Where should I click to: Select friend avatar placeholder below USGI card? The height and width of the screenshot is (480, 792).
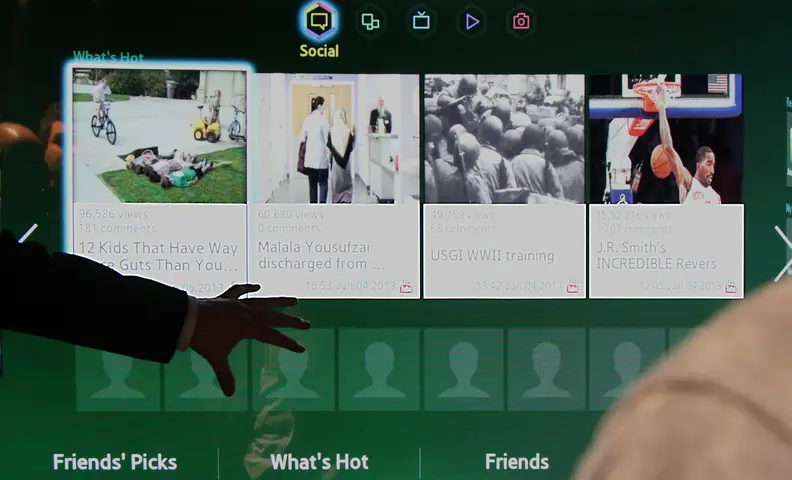pyautogui.click(x=464, y=369)
